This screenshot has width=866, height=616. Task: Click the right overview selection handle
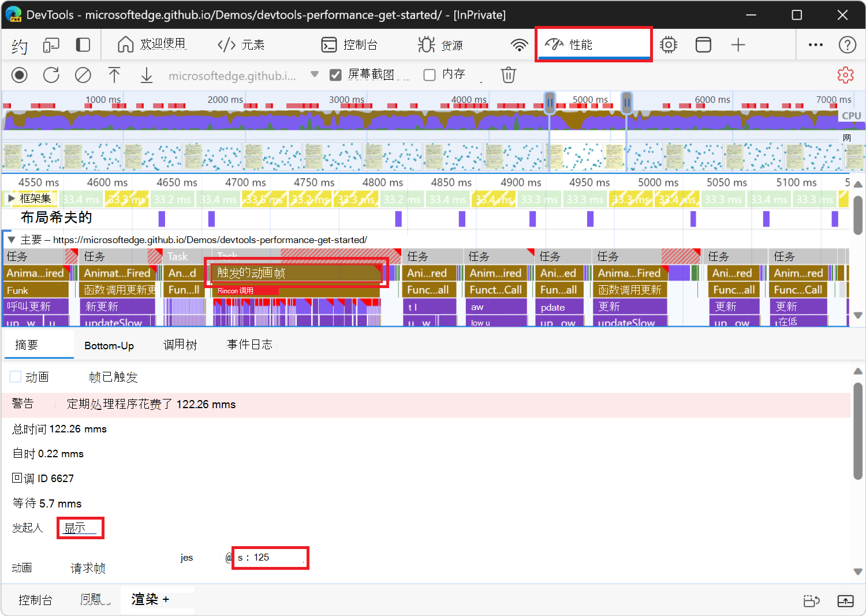[x=626, y=103]
